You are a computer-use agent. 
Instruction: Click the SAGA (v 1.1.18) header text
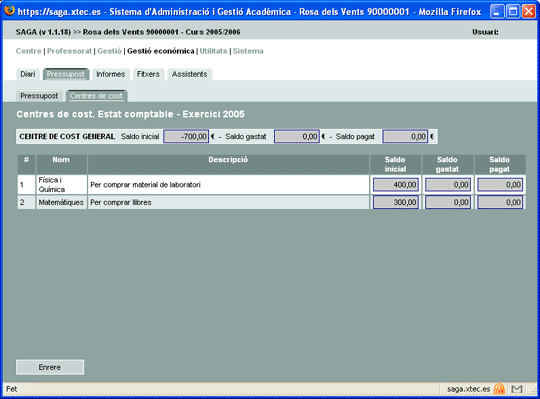pyautogui.click(x=43, y=32)
